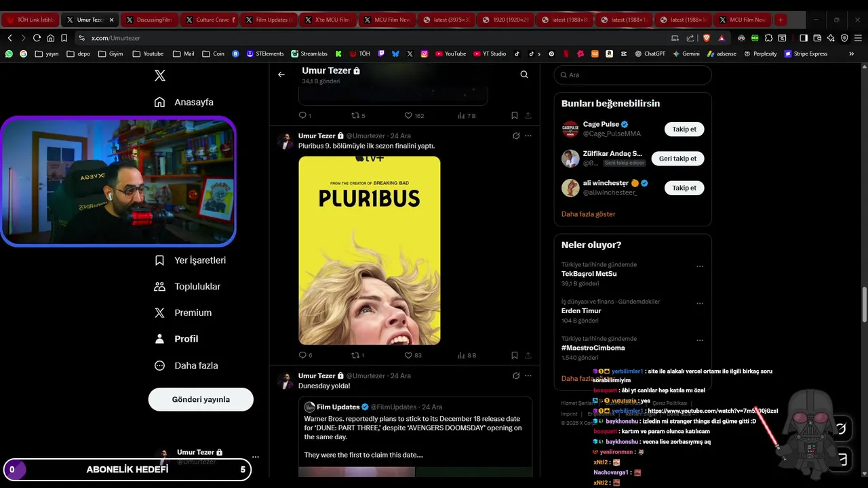
Task: Share the Pluribus post
Action: [528, 355]
